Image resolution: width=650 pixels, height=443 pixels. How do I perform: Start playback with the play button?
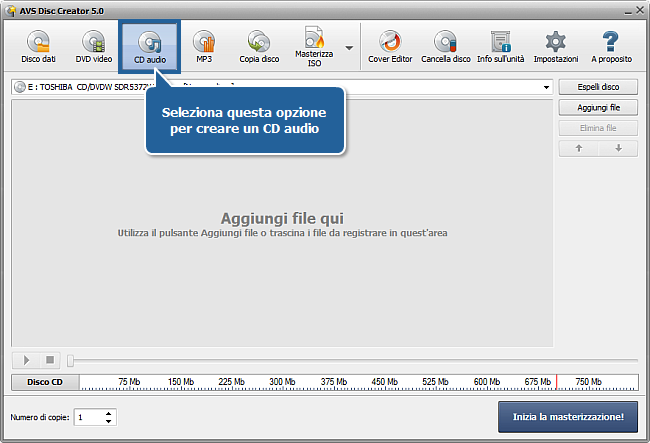pyautogui.click(x=26, y=360)
